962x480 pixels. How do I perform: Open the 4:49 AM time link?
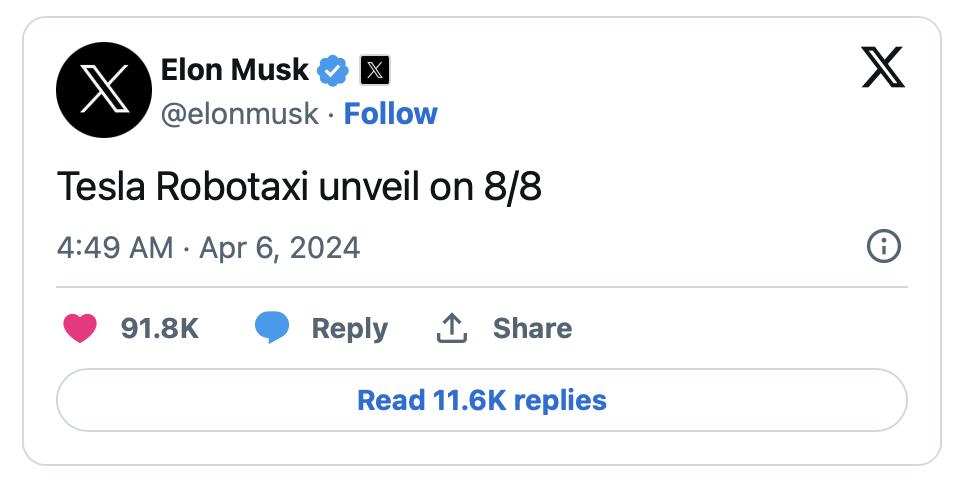114,247
